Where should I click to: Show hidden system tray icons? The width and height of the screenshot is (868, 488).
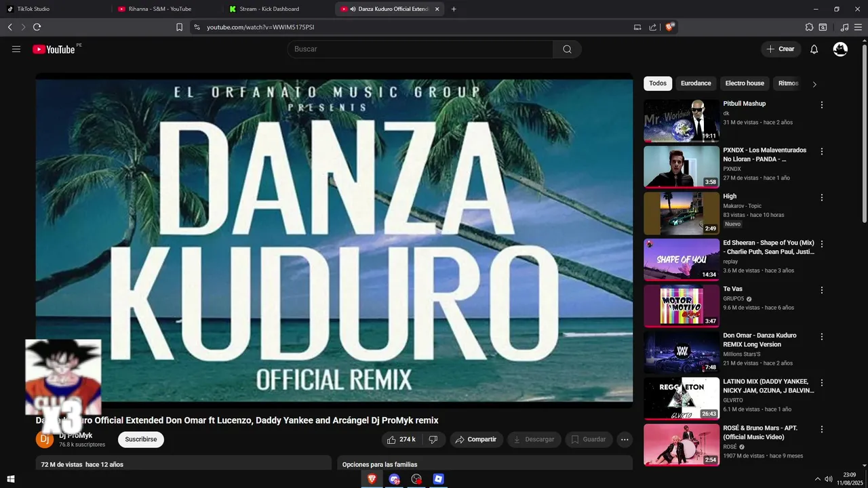817,479
